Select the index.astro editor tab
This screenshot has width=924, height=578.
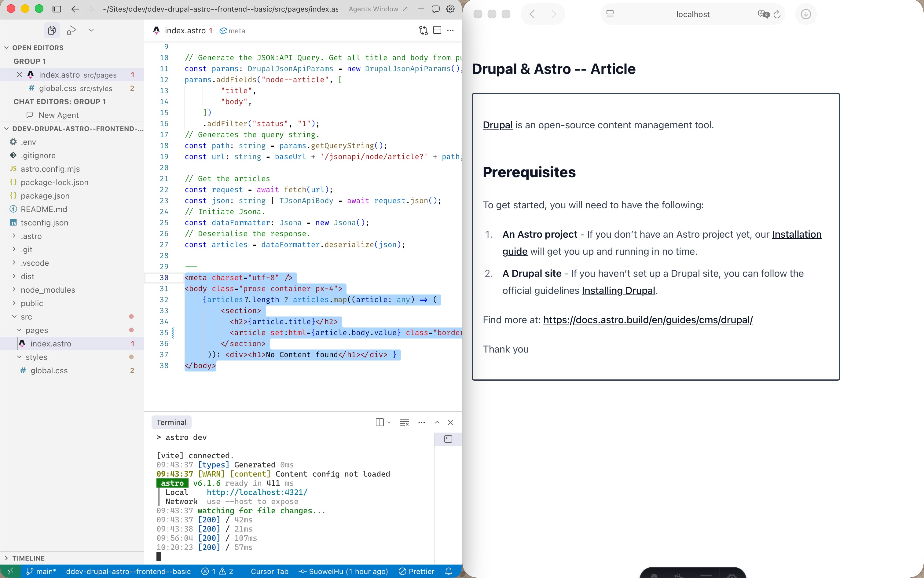click(185, 31)
